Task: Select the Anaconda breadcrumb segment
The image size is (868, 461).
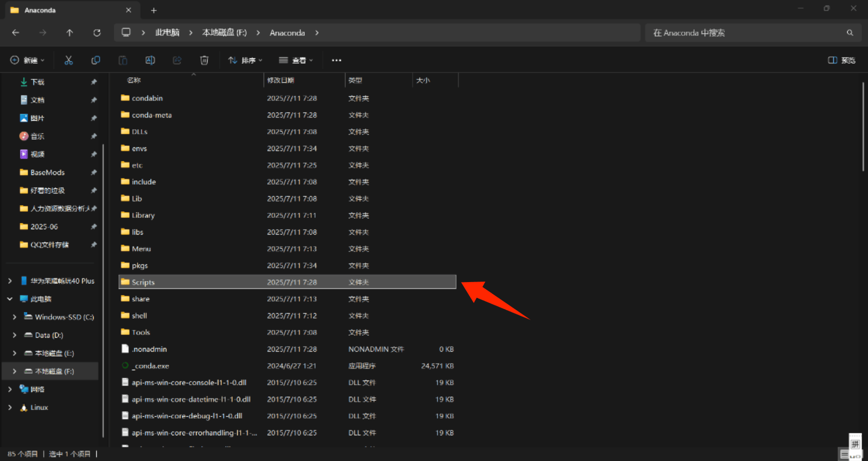Action: coord(287,33)
